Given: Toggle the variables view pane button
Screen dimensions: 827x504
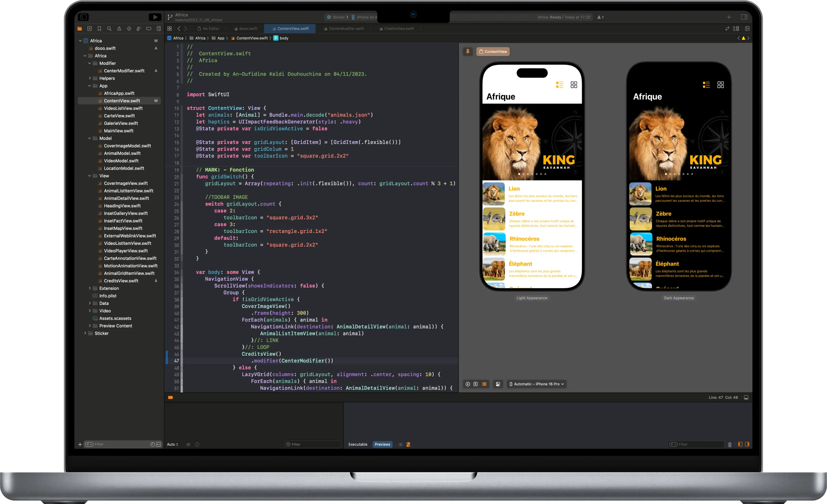Looking at the screenshot, I should 740,444.
